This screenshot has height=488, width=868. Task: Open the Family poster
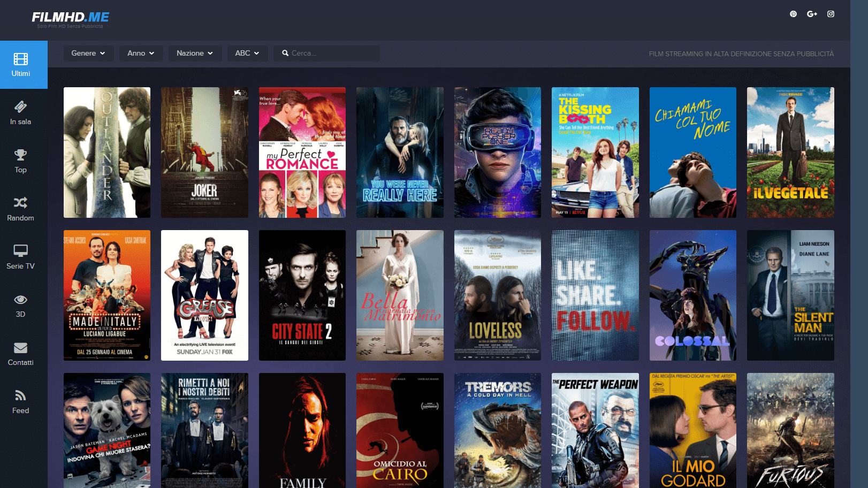click(x=302, y=430)
